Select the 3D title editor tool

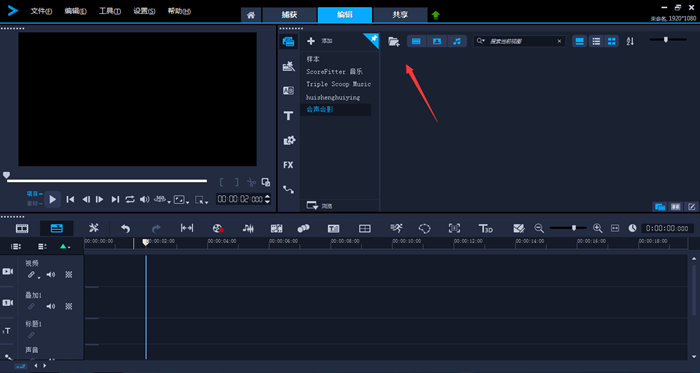(x=485, y=228)
